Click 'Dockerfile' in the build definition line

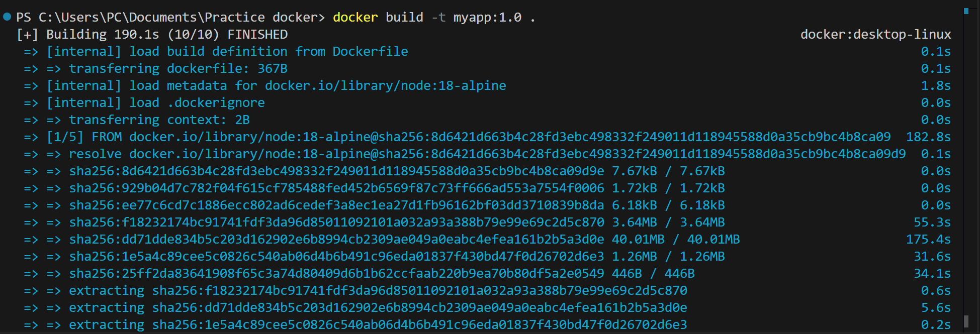[370, 52]
